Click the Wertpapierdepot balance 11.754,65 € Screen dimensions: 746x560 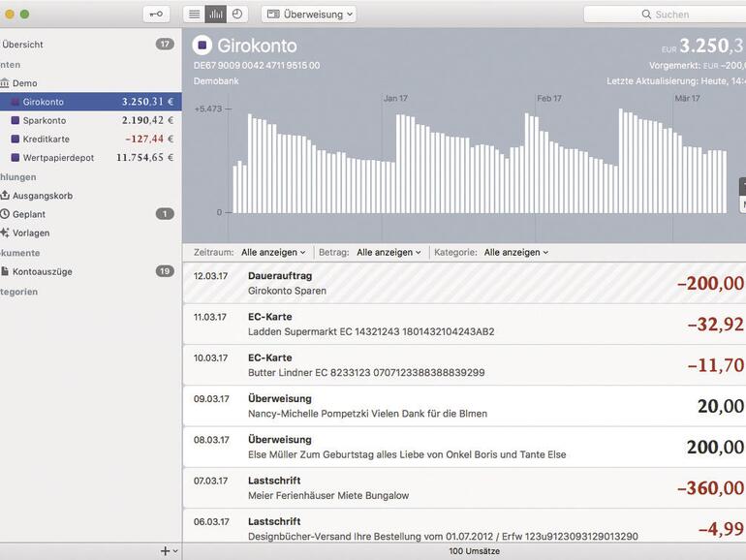[x=144, y=158]
